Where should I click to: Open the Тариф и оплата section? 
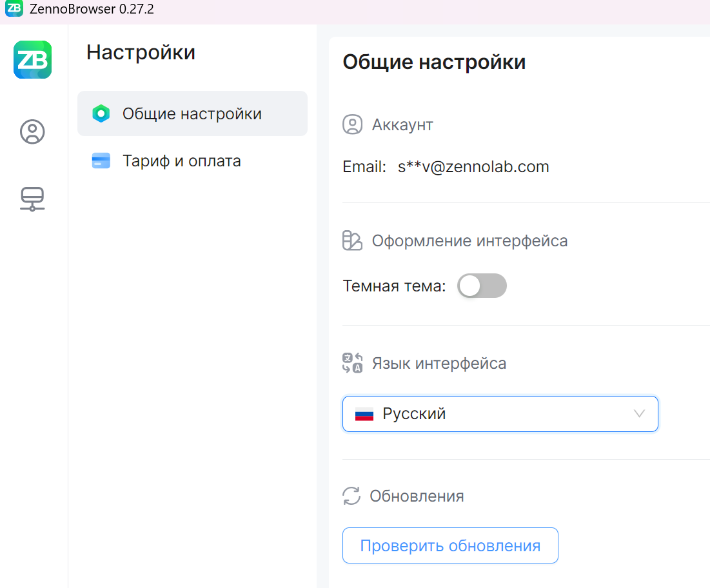pyautogui.click(x=182, y=161)
